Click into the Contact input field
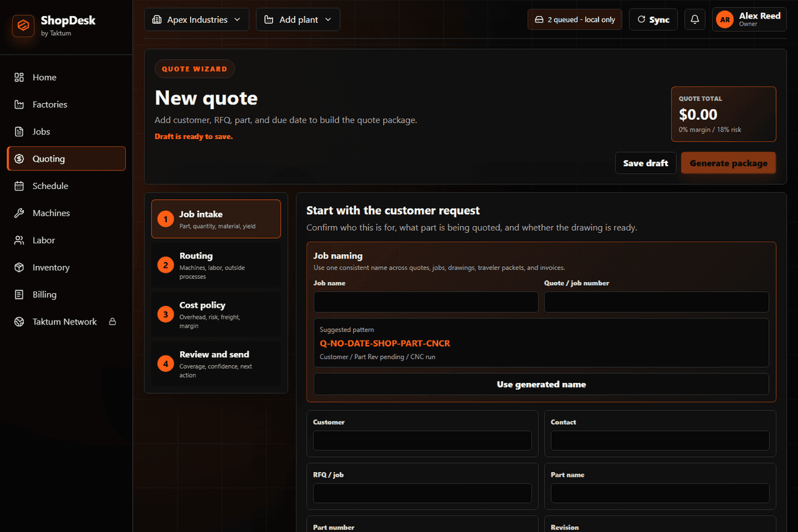Screen dimensions: 798x532 click(x=660, y=440)
